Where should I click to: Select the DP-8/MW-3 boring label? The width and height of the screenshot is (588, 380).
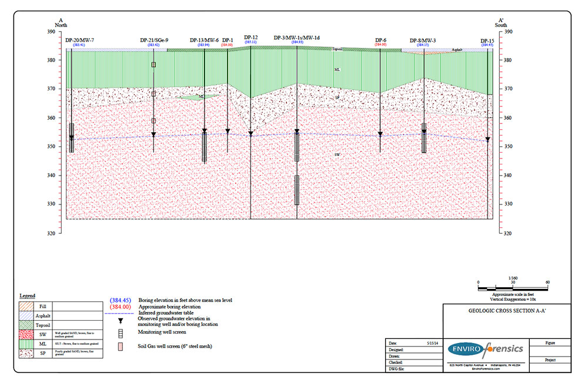[423, 41]
